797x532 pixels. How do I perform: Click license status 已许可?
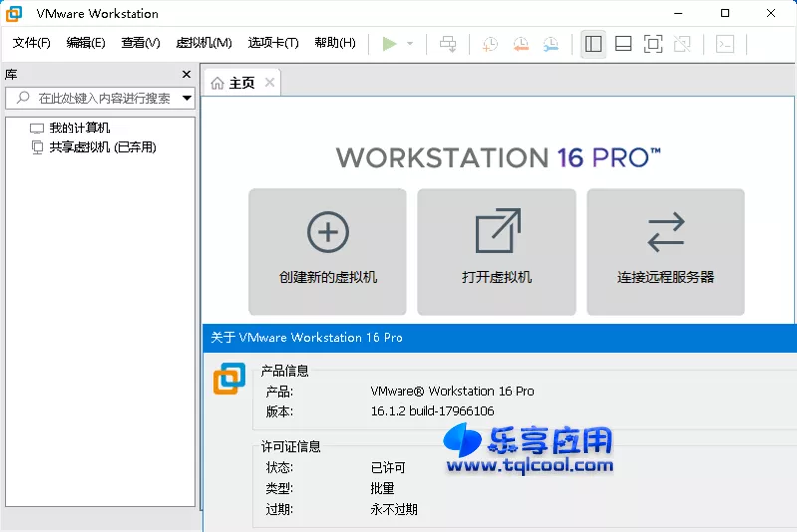[388, 467]
